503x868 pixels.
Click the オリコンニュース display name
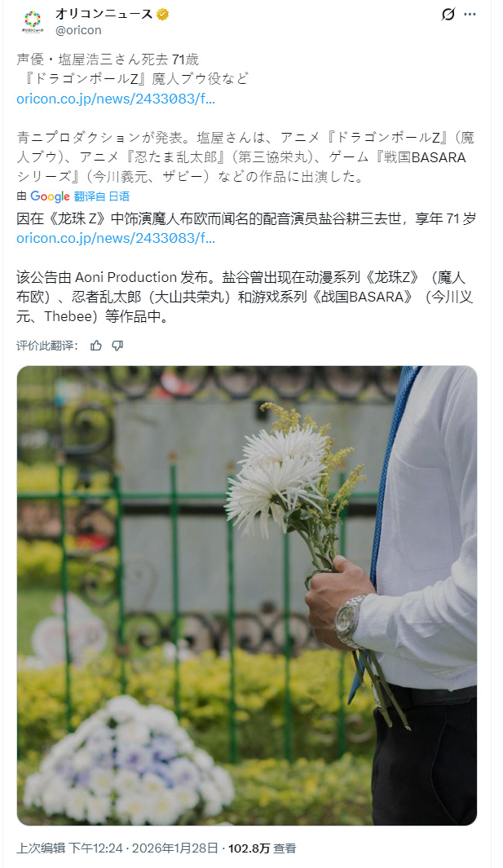104,15
